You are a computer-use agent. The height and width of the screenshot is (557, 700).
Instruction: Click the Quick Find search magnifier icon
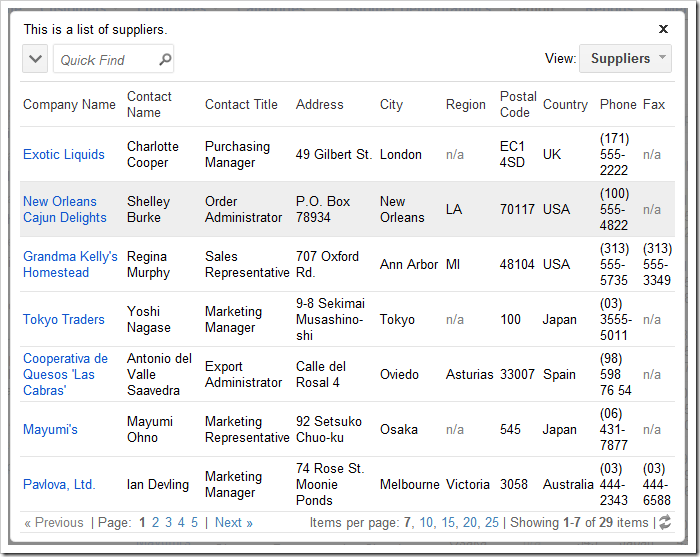165,59
